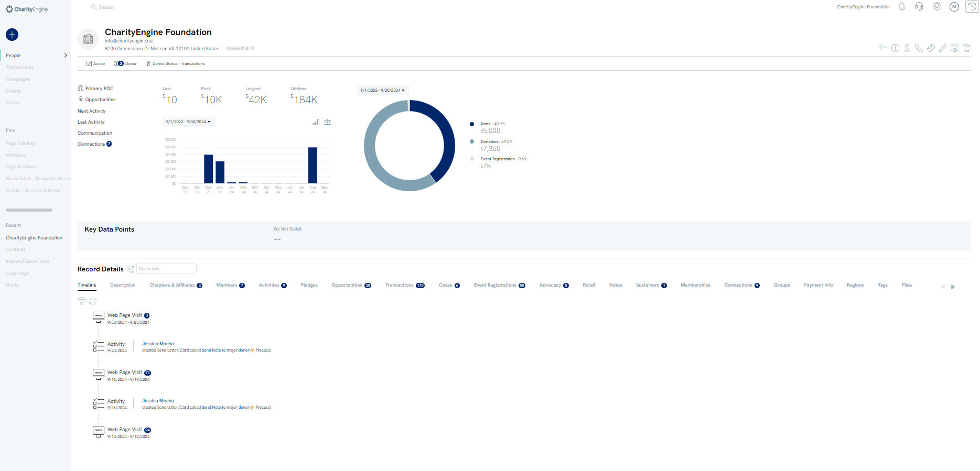Open the Chapters & Affiliates tab
Viewport: 980px width, 471px height.
pos(176,285)
